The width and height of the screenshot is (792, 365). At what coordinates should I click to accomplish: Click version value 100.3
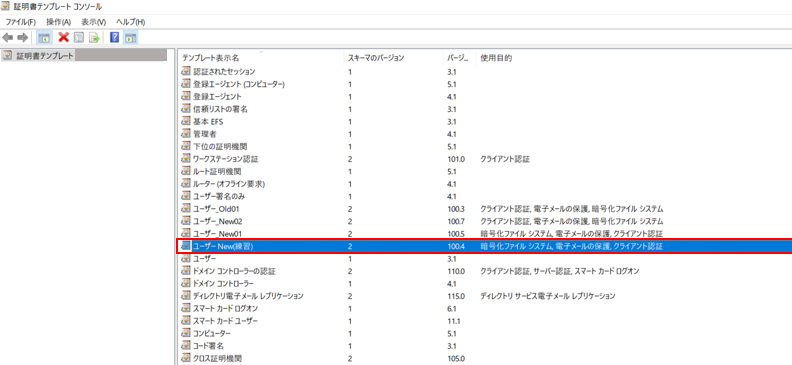click(455, 208)
